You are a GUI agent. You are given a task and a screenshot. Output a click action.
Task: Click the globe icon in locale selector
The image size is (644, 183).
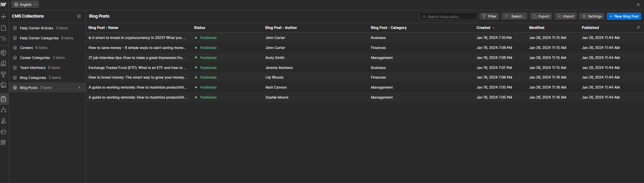(x=16, y=4)
